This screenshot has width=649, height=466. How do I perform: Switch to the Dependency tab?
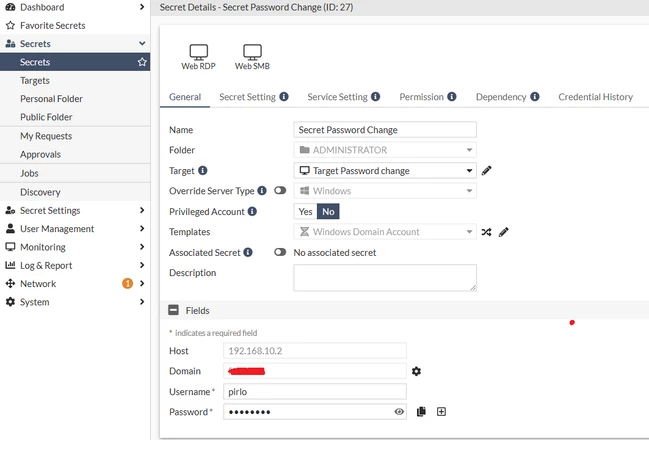501,97
